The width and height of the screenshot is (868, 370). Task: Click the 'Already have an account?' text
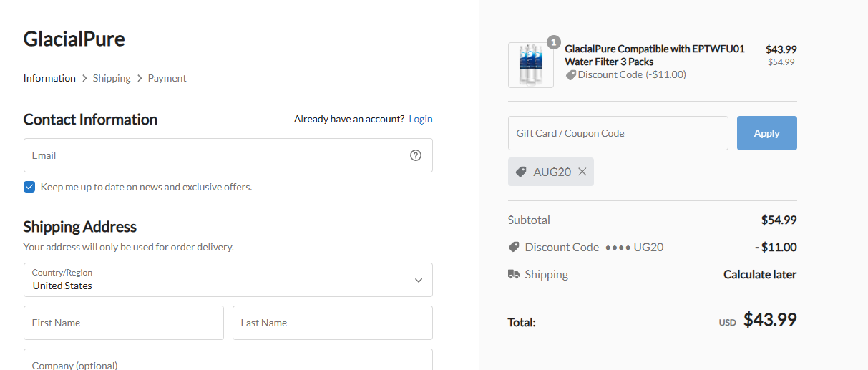click(349, 119)
